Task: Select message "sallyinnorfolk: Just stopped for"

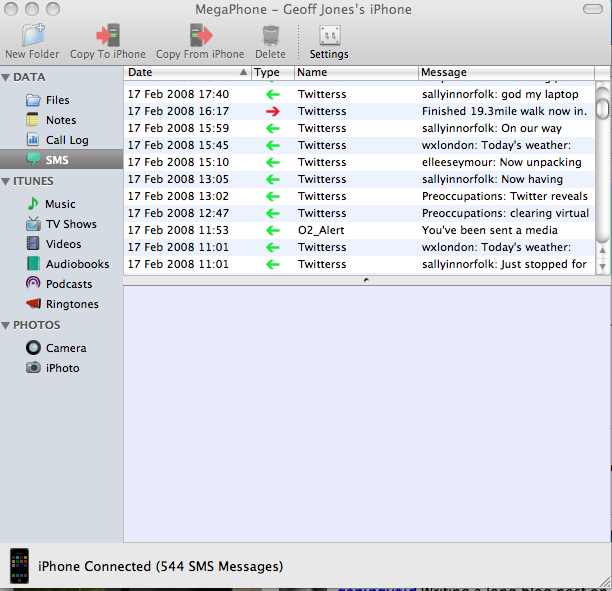Action: tap(504, 264)
